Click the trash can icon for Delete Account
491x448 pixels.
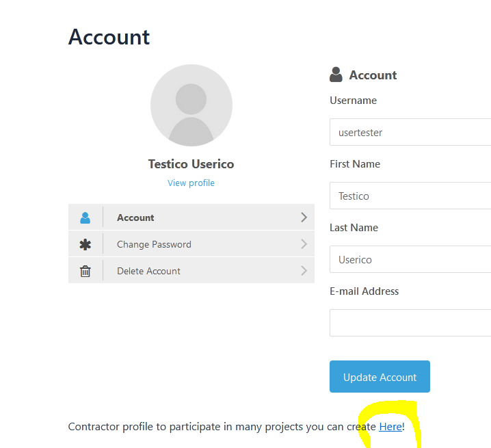click(85, 271)
